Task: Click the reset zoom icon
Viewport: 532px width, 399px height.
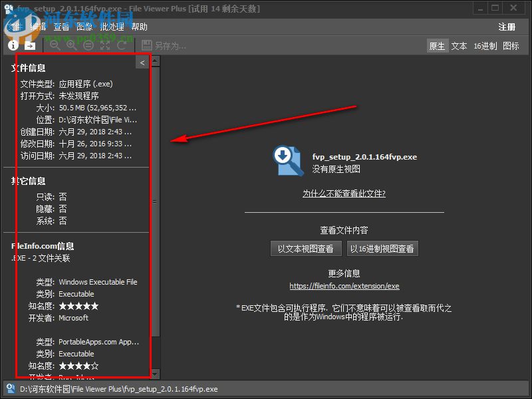Action: point(88,45)
